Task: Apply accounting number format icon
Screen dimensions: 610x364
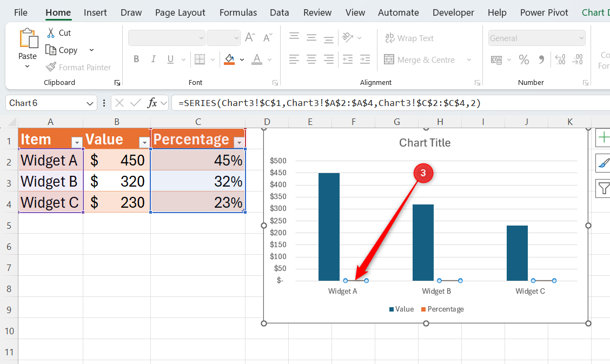Action: pyautogui.click(x=496, y=60)
